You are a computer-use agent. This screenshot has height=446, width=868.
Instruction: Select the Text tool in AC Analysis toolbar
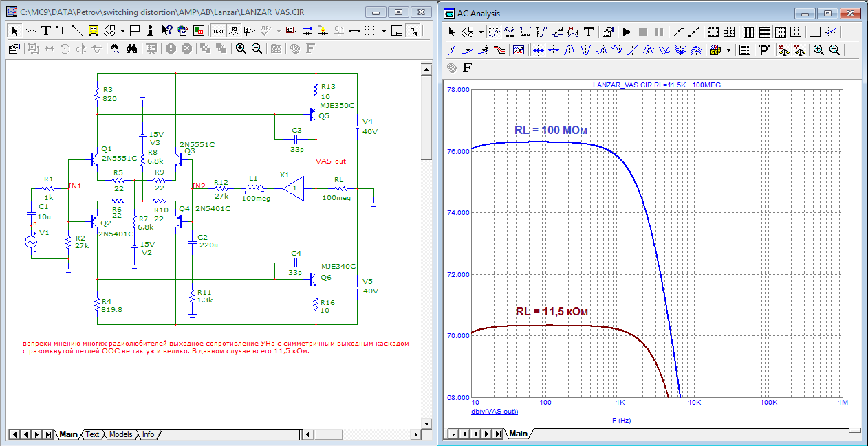coord(589,32)
